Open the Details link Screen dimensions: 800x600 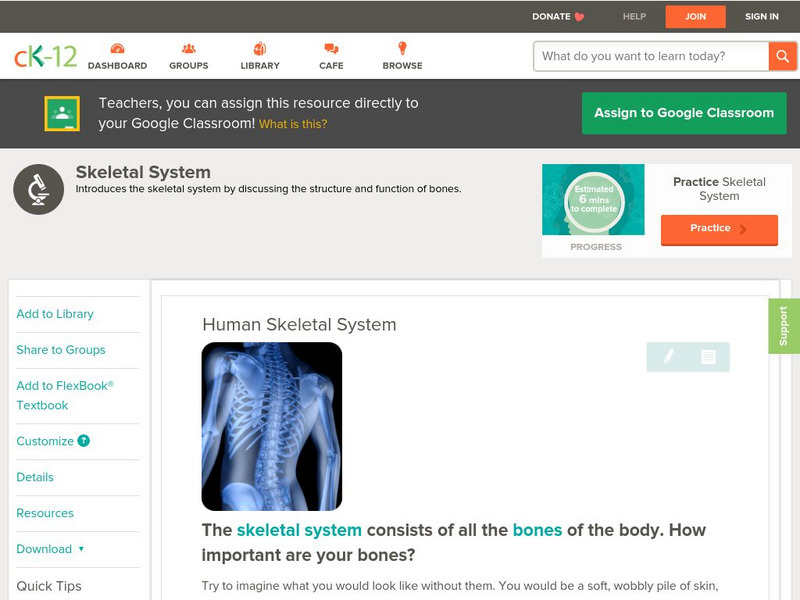(x=35, y=477)
